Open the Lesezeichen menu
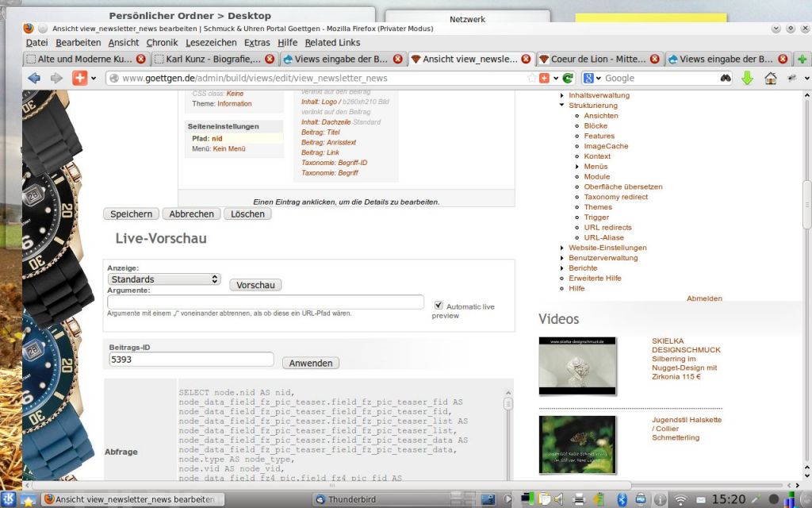This screenshot has height=508, width=812. coord(211,42)
